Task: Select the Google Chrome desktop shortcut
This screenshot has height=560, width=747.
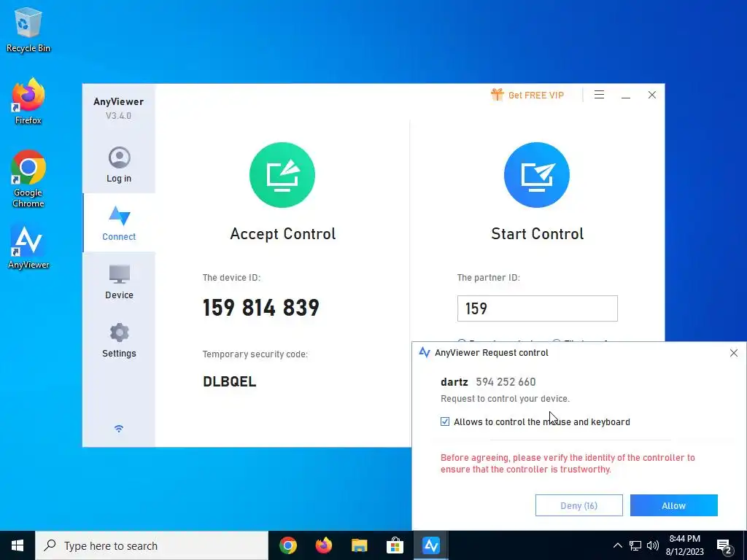Action: (28, 179)
